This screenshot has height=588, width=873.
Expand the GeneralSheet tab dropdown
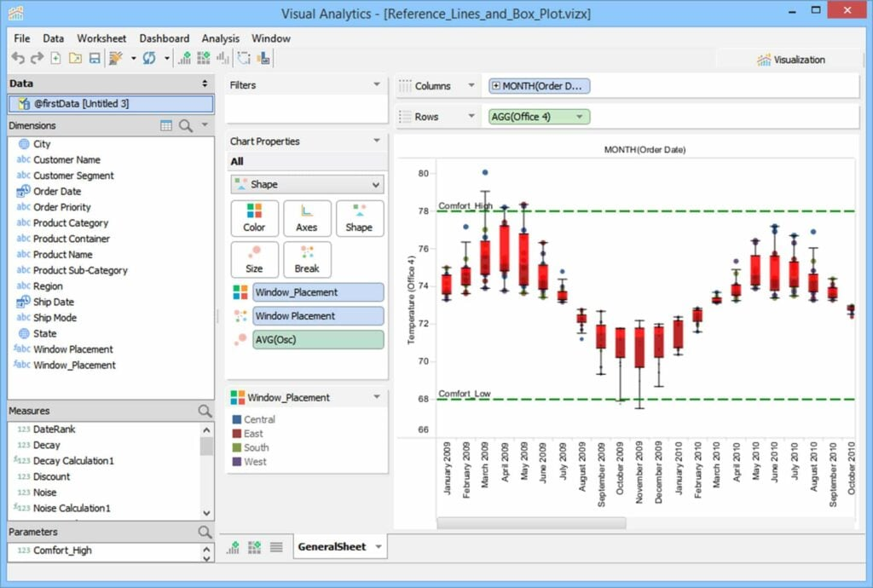point(377,546)
